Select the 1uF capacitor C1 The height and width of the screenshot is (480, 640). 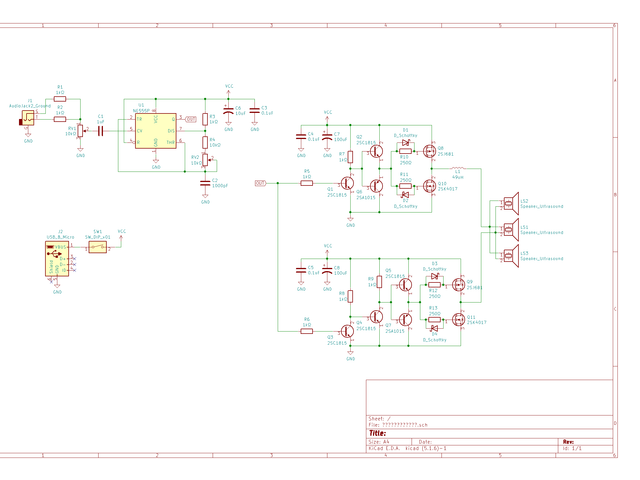coord(101,130)
